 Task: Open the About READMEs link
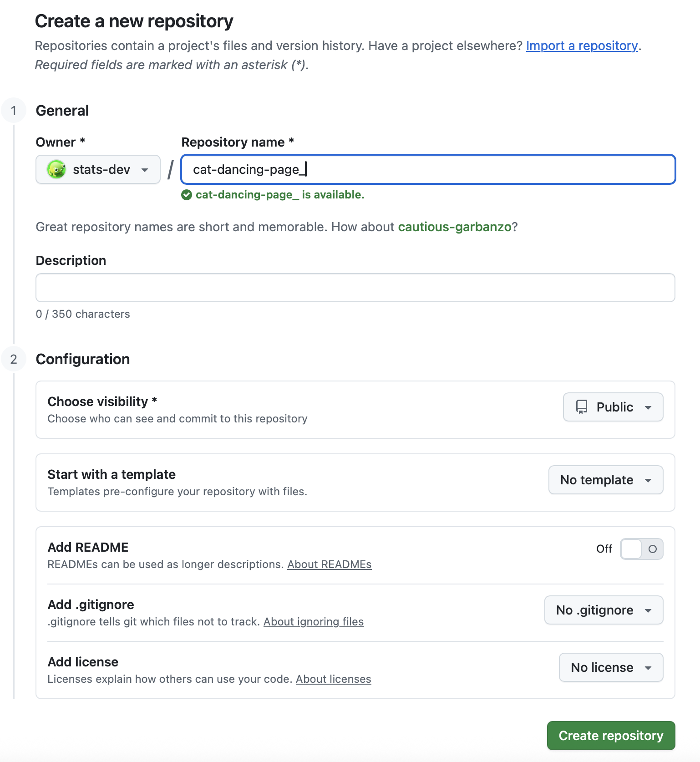click(329, 564)
